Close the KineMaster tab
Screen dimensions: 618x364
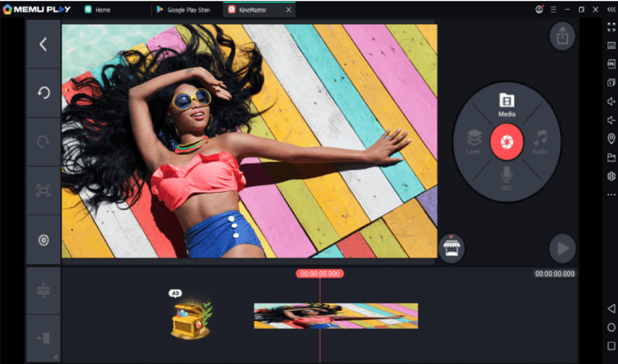(x=288, y=10)
